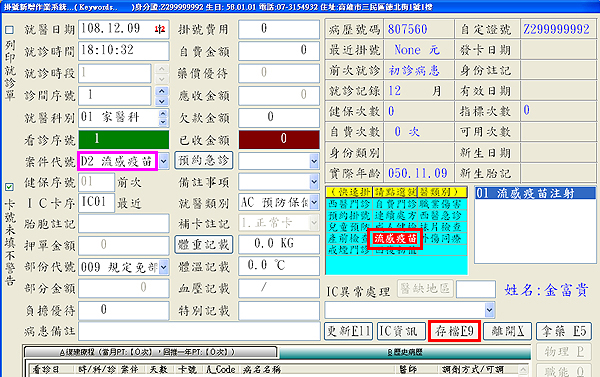
Task: Toggle the 列印就診單 checkbox
Action: [10, 30]
